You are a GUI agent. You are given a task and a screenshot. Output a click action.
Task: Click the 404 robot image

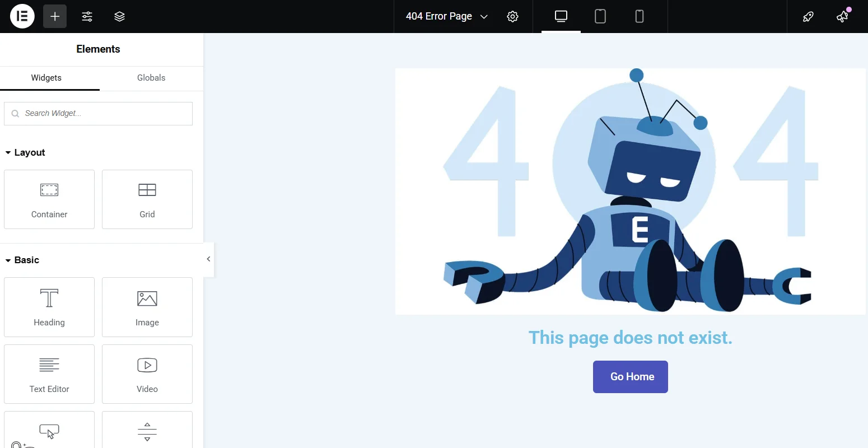coord(631,192)
